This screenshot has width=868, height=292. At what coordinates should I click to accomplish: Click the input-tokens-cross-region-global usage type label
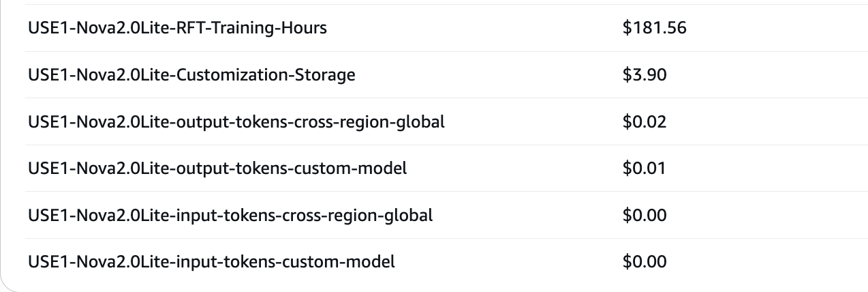pos(230,216)
